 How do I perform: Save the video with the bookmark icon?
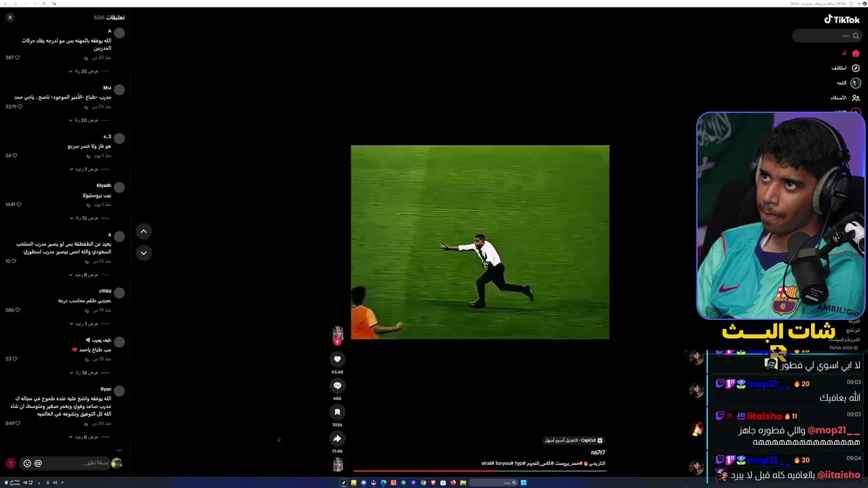point(337,412)
